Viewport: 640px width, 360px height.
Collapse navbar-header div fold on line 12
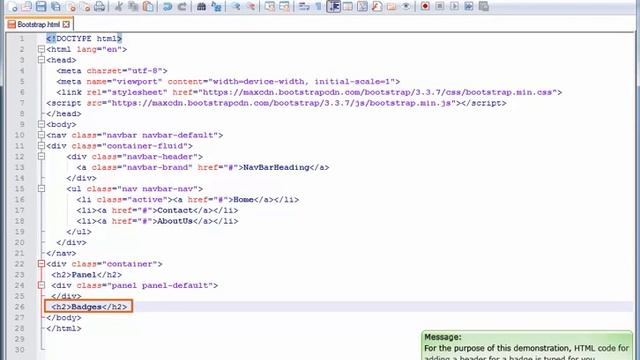point(41,156)
